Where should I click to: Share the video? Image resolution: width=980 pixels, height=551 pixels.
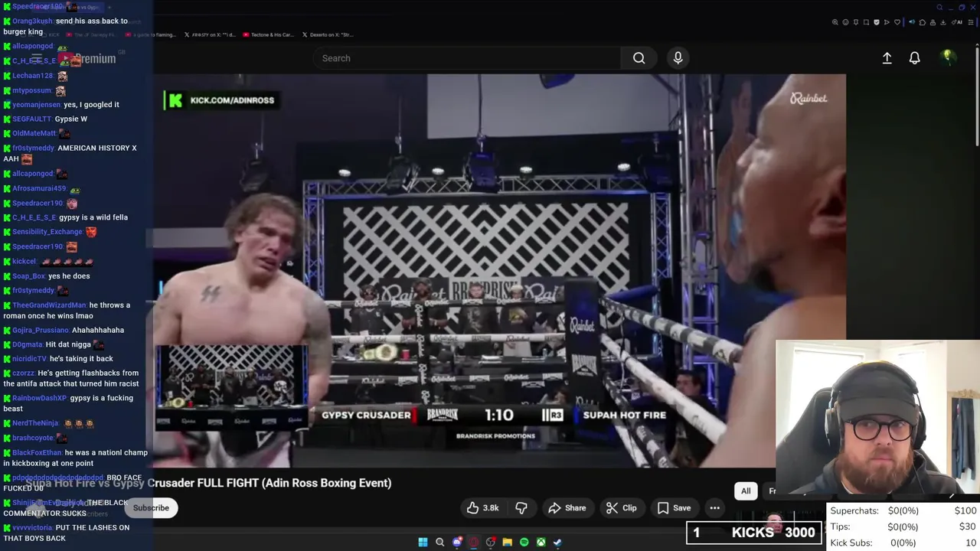(567, 507)
